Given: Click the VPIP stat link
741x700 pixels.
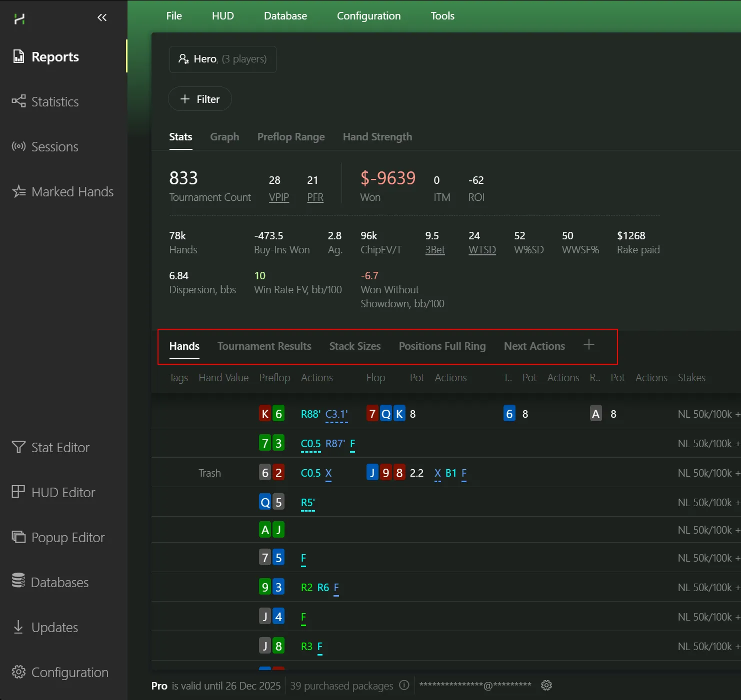Looking at the screenshot, I should (278, 197).
